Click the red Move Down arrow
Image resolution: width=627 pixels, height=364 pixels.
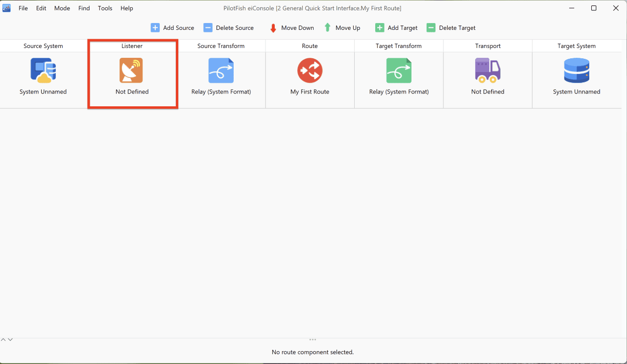[273, 28]
